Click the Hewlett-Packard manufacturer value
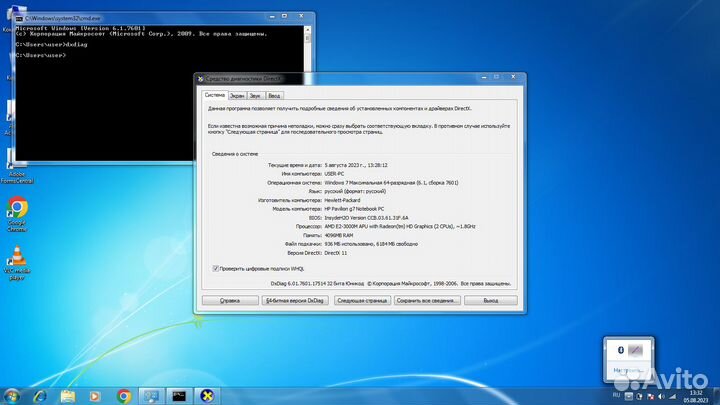The height and width of the screenshot is (405, 720). 342,200
